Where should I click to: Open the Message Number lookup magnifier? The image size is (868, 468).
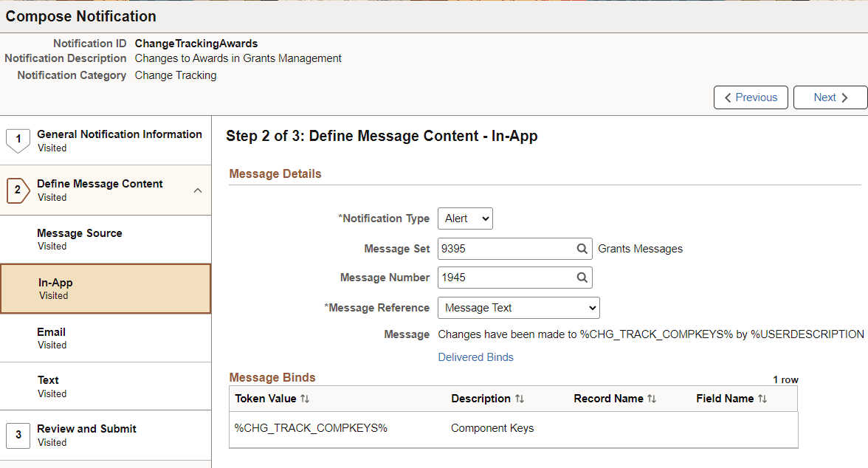[582, 278]
